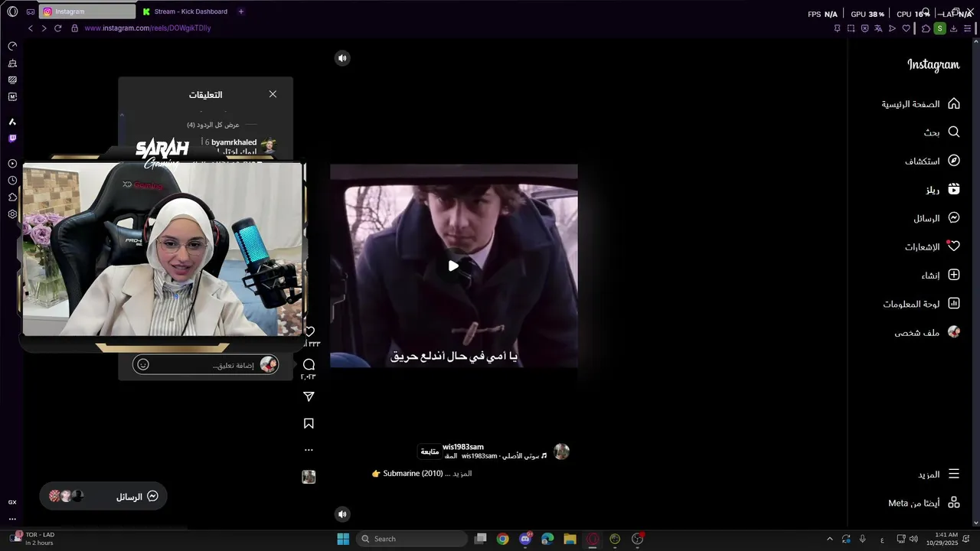Click the add comment (إضافة تعليق) field

(205, 365)
